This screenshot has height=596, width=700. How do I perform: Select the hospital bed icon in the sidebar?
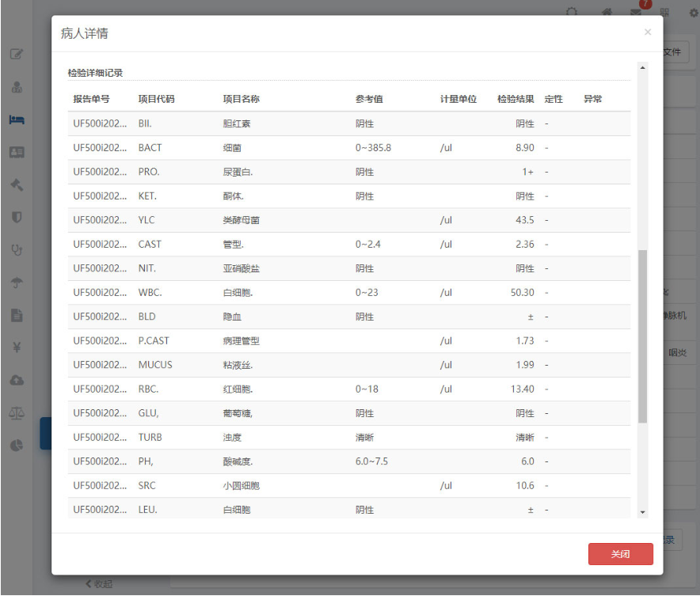tap(17, 120)
